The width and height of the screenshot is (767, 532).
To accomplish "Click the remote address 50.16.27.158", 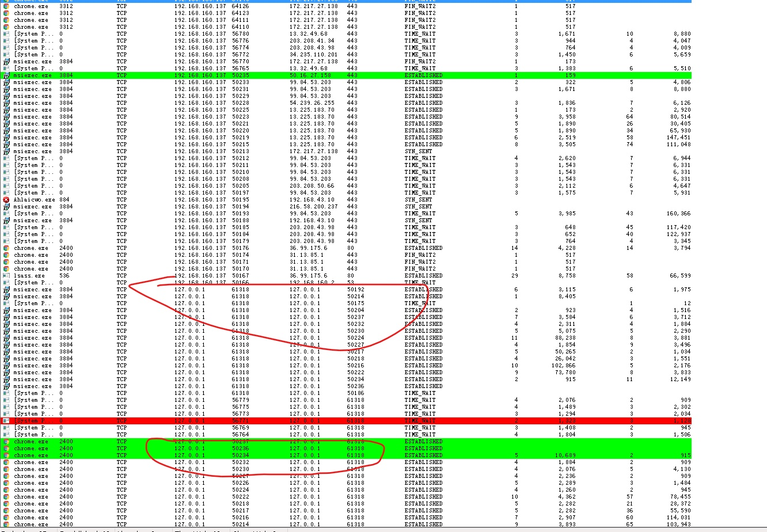I will click(310, 75).
